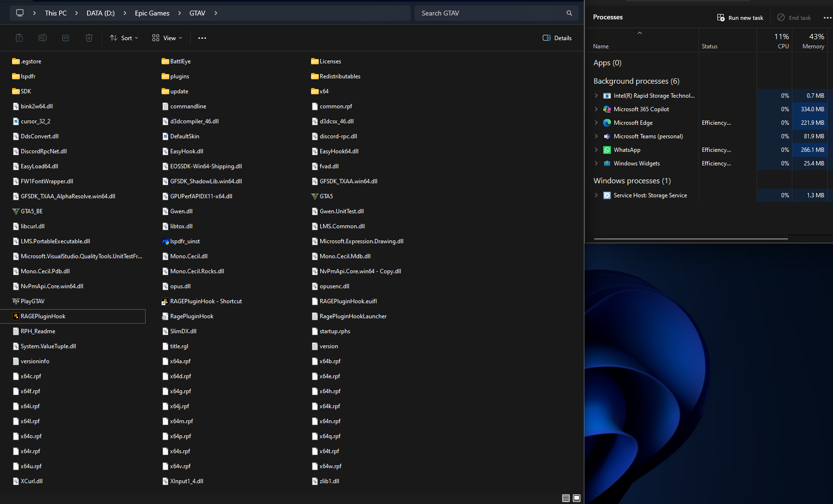Open the Sort dropdown in Explorer

click(x=124, y=38)
